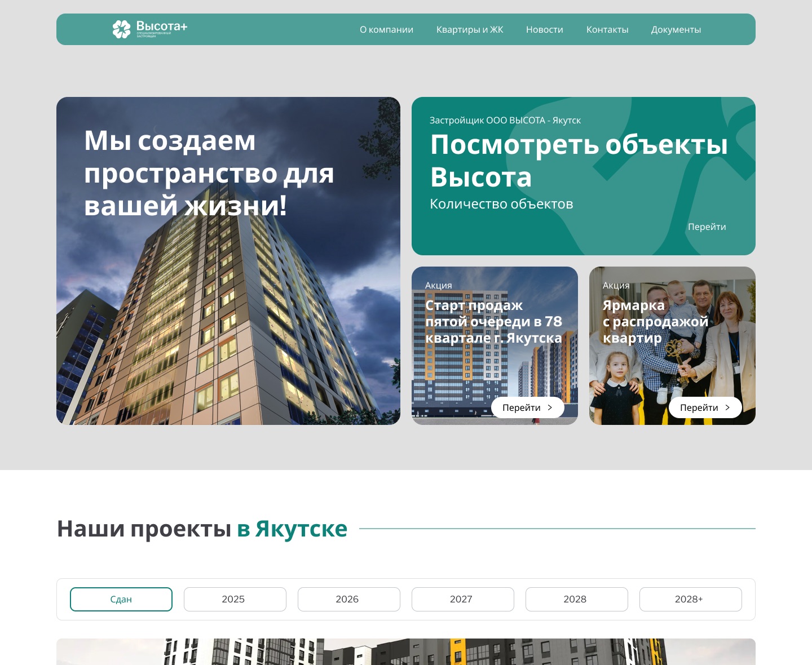The height and width of the screenshot is (665, 812).
Task: Open the Ярмарка с распродажой квартир card
Action: [672, 345]
